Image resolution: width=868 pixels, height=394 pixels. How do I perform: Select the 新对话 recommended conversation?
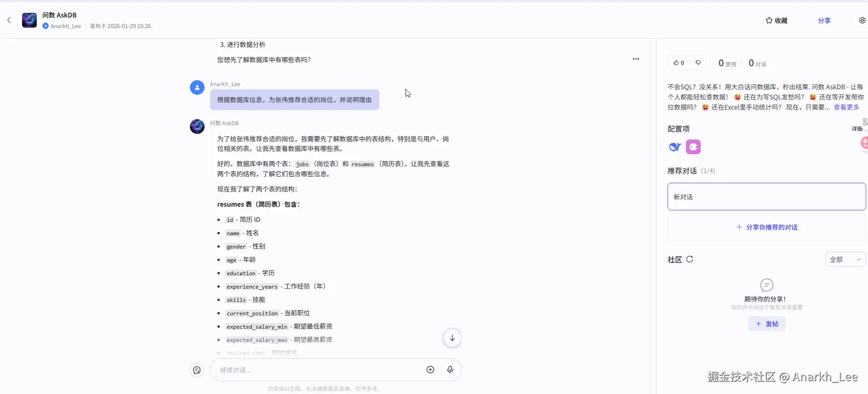point(766,197)
